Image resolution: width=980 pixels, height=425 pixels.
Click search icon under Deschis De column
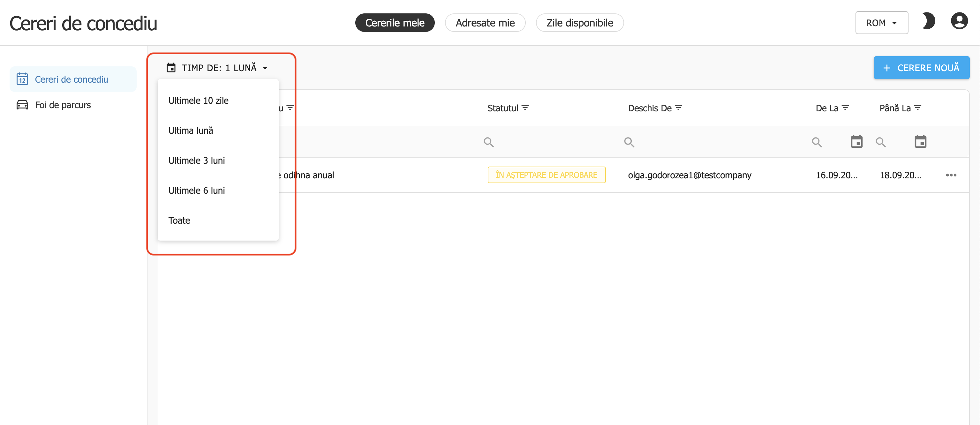[629, 142]
